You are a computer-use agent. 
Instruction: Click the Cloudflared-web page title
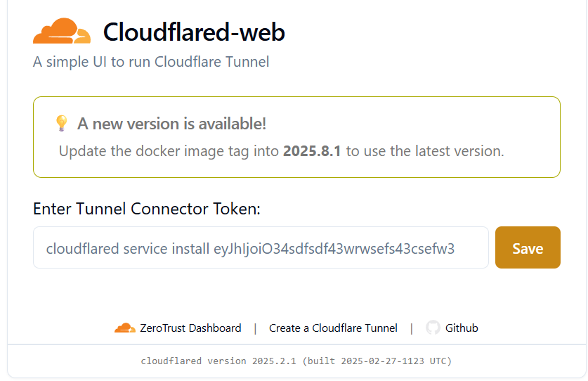(194, 32)
